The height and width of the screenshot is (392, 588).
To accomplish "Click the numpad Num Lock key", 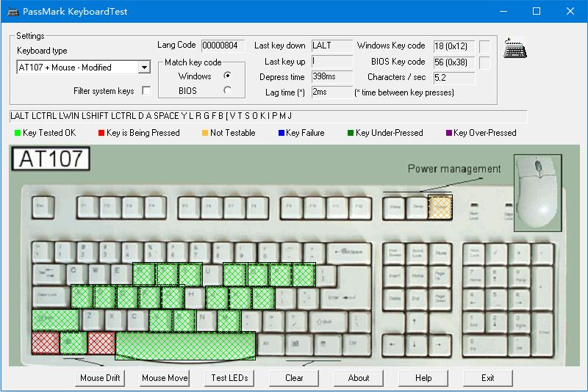I will 474,254.
